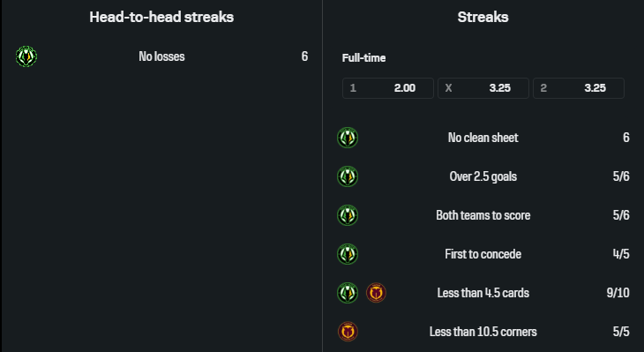Open the green team badge next to No clean sheet
This screenshot has width=644, height=352.
click(x=348, y=138)
